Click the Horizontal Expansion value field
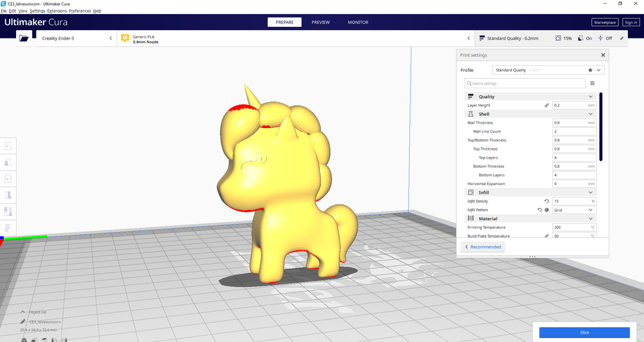 pyautogui.click(x=574, y=184)
